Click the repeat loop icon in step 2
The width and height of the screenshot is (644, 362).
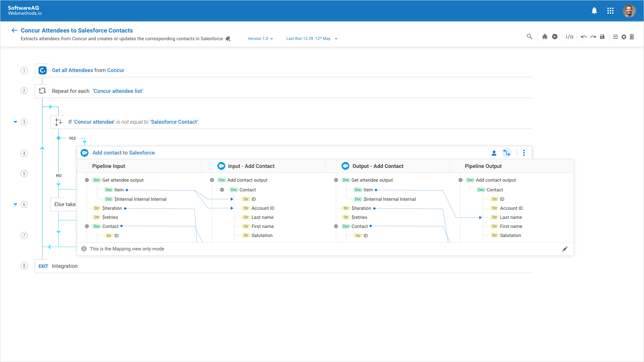point(42,91)
